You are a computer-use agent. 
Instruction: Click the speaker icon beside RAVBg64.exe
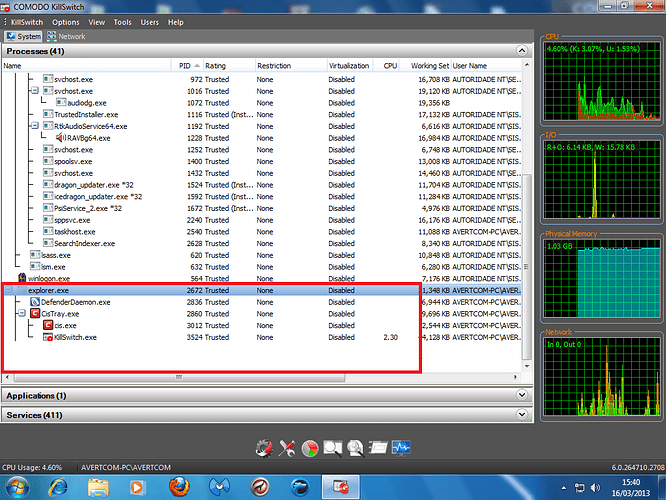(61, 138)
